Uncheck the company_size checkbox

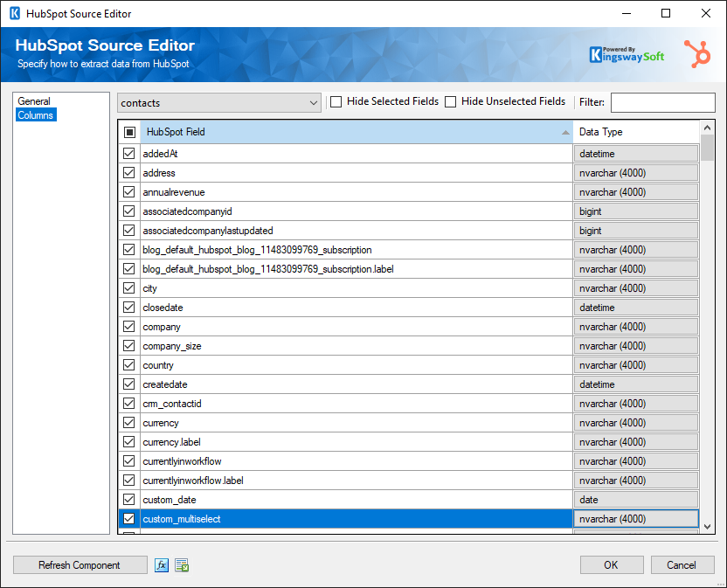coord(129,346)
